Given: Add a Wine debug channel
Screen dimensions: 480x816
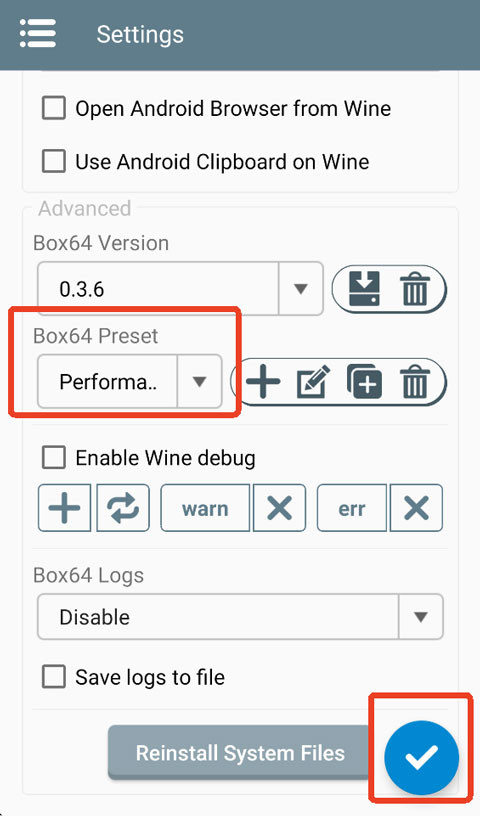Looking at the screenshot, I should click(x=65, y=508).
